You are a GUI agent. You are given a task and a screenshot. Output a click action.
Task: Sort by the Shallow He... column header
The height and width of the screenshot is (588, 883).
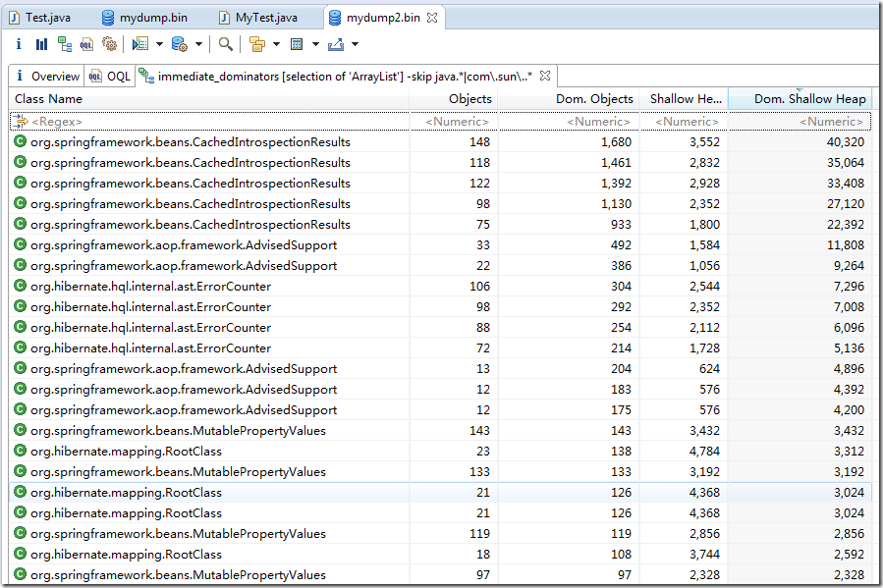pyautogui.click(x=684, y=99)
